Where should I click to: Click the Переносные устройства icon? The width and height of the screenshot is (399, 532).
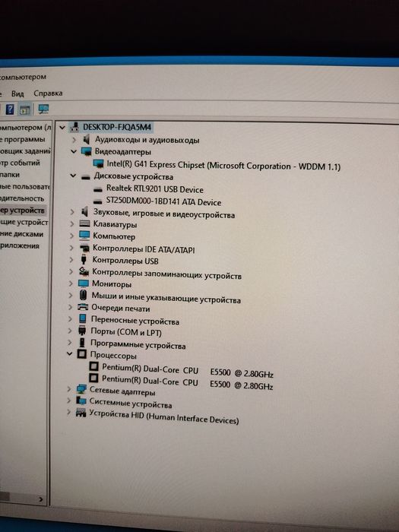click(x=82, y=319)
